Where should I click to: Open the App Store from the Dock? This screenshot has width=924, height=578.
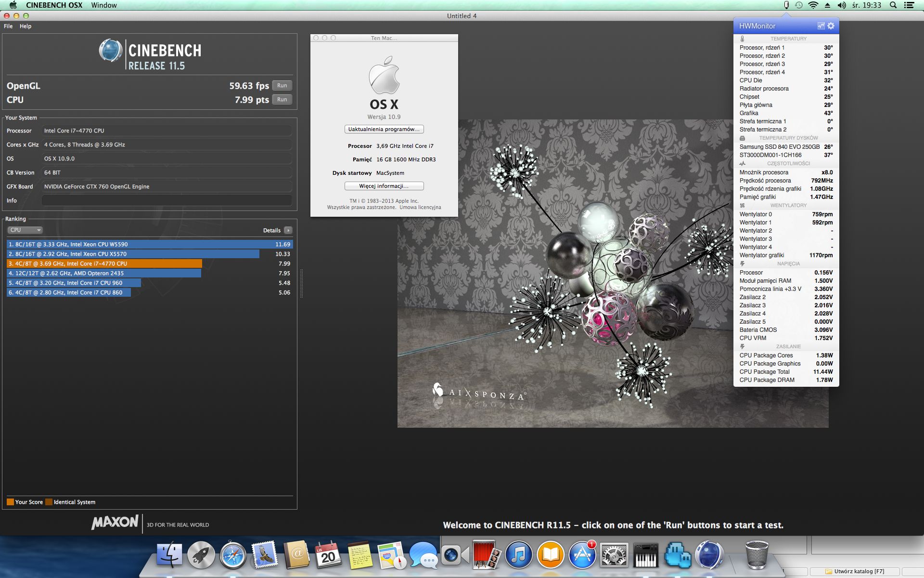point(582,555)
